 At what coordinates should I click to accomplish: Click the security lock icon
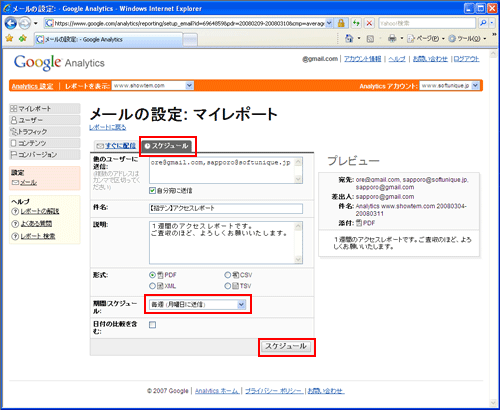click(341, 23)
